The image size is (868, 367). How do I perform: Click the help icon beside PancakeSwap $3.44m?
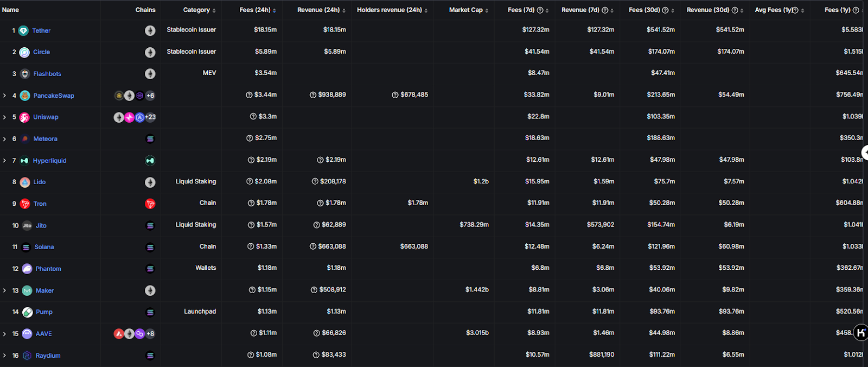click(249, 95)
